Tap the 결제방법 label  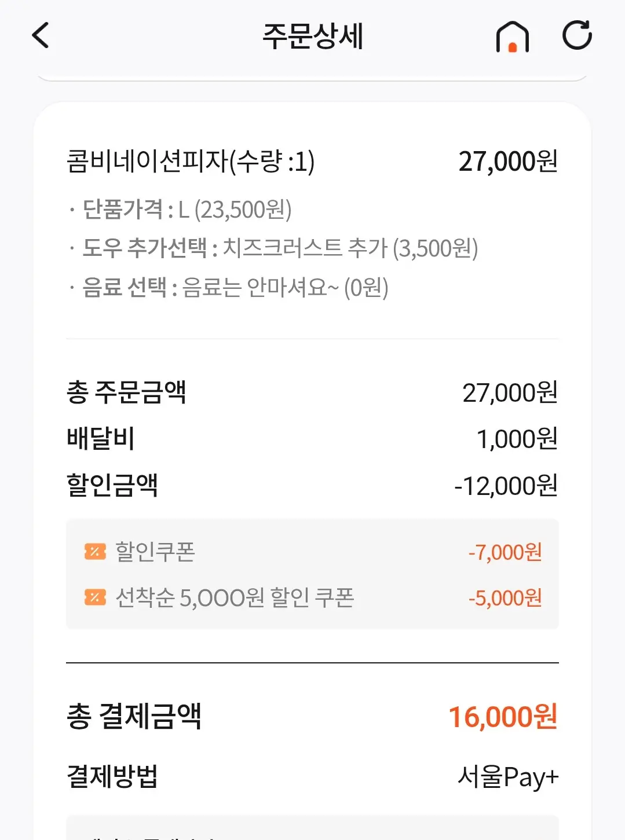pyautogui.click(x=112, y=776)
